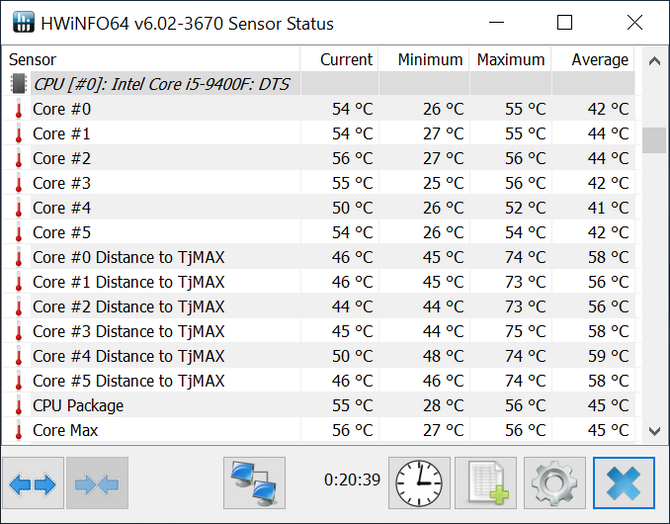This screenshot has width=670, height=524.
Task: Click thermometer icon beside Core #1 Distance to TjMAX
Action: click(18, 282)
